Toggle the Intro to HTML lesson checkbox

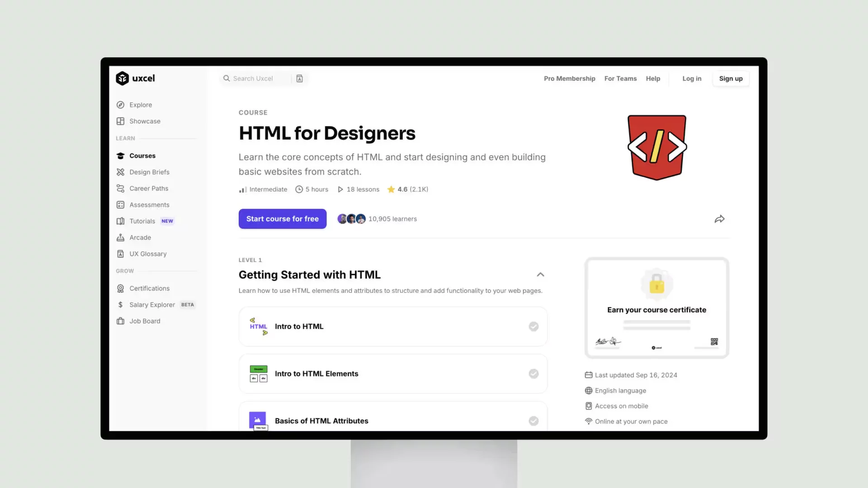coord(533,326)
